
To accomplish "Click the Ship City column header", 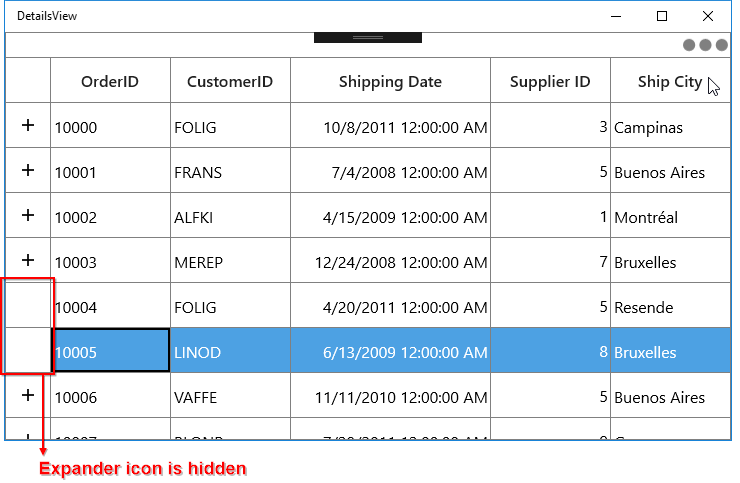I will click(x=670, y=80).
